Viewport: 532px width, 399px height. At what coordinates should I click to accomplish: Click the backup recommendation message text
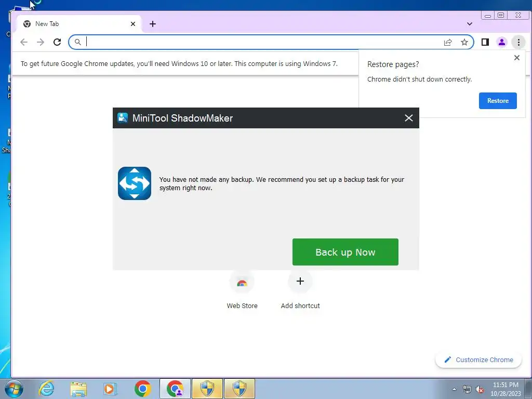(282, 183)
